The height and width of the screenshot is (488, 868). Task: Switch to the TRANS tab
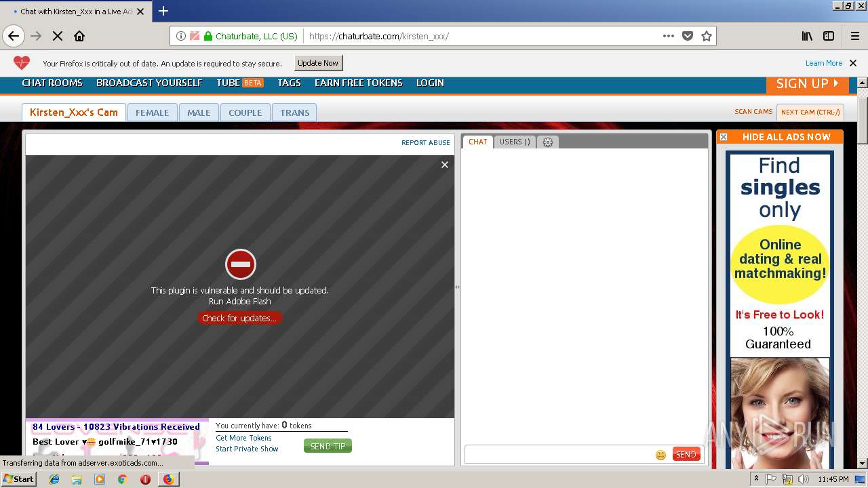coord(295,113)
